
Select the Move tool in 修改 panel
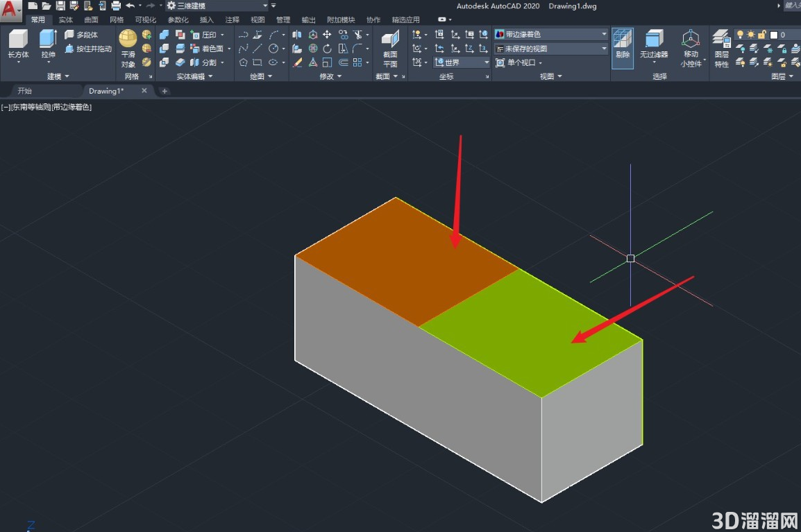(327, 35)
